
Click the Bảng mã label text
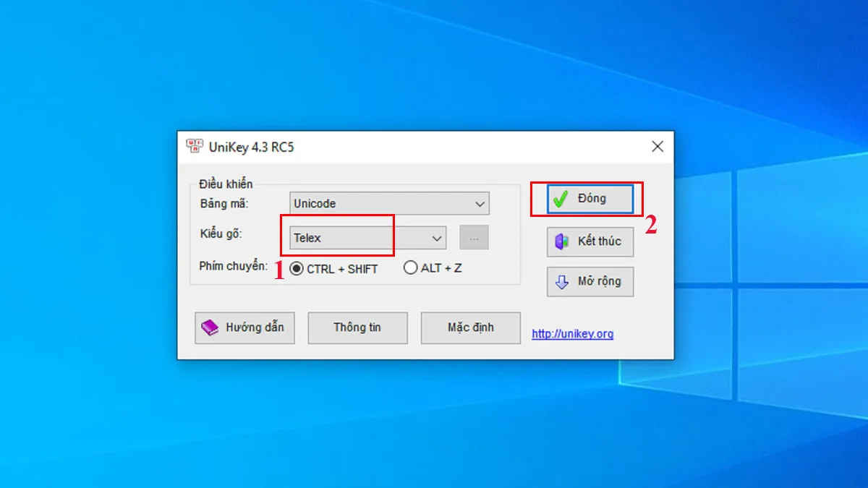(x=224, y=204)
